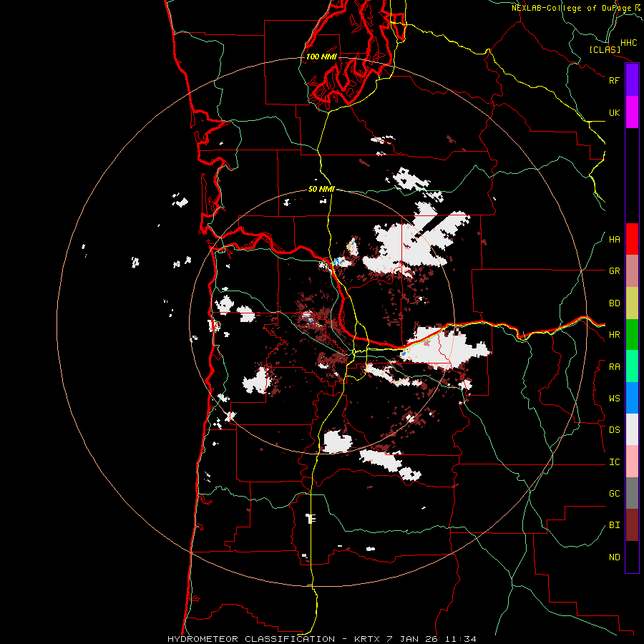This screenshot has width=644, height=644.
Task: Click the IC pink legend swatch
Action: tap(632, 462)
